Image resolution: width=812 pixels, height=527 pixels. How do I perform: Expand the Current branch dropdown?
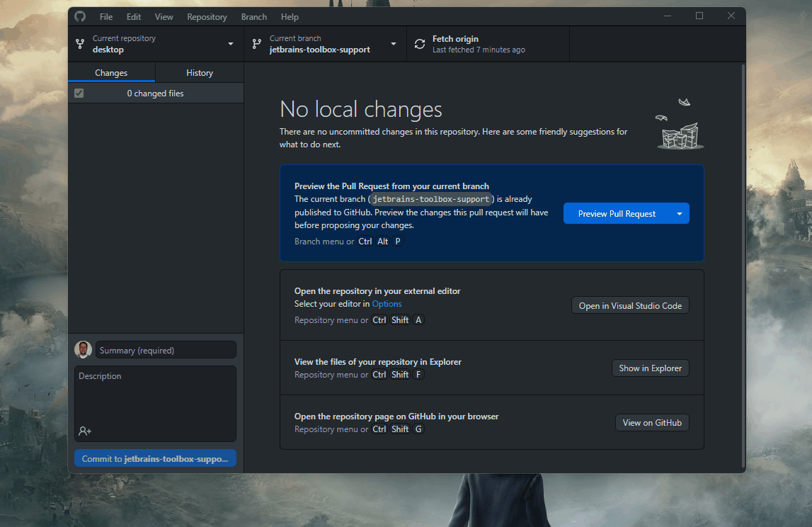394,44
